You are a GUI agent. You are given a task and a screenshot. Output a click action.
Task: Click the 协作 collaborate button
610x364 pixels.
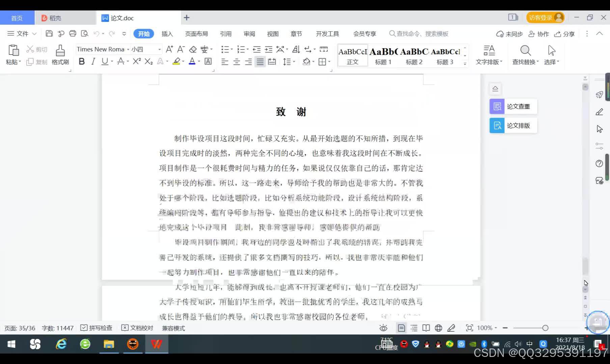click(538, 34)
